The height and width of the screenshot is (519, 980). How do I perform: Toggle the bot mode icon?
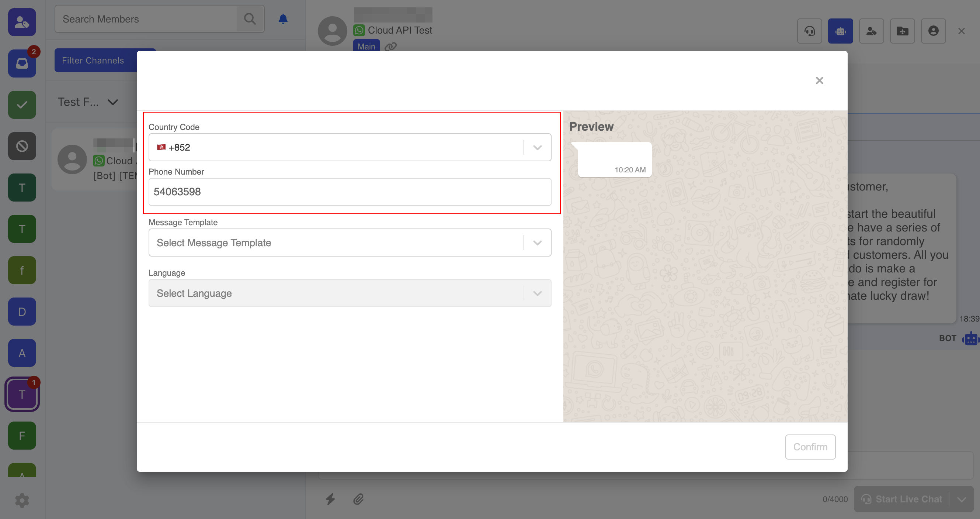(x=840, y=31)
